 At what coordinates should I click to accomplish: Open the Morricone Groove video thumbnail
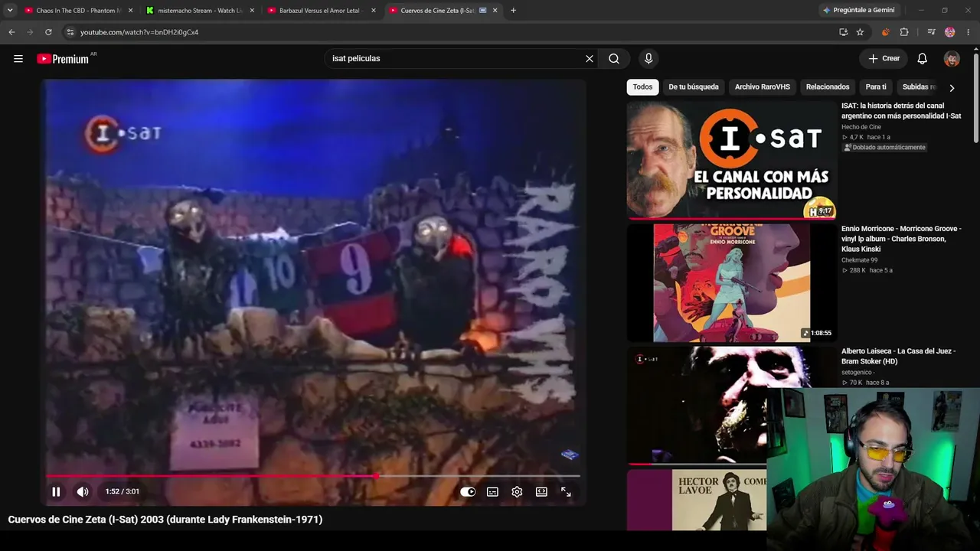[x=732, y=283]
